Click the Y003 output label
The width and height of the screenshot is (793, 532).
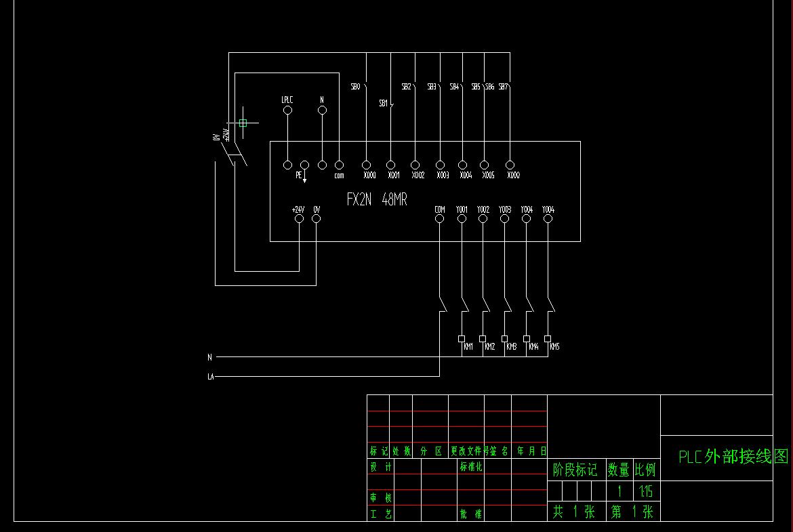coord(505,209)
